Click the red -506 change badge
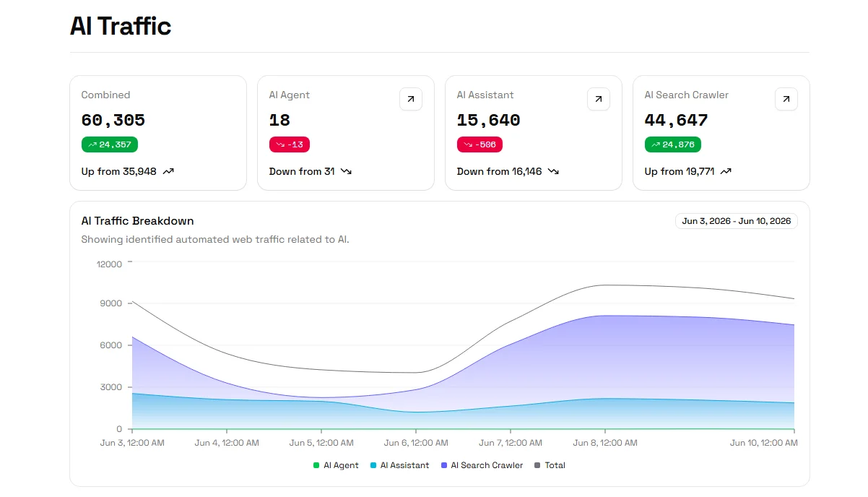This screenshot has width=868, height=497. click(x=479, y=144)
